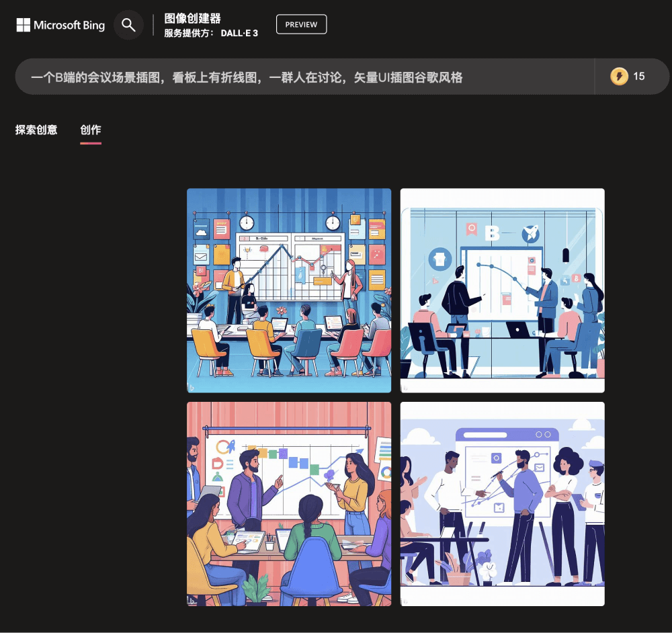Click the boost count number 15
This screenshot has width=672, height=633.
click(640, 77)
